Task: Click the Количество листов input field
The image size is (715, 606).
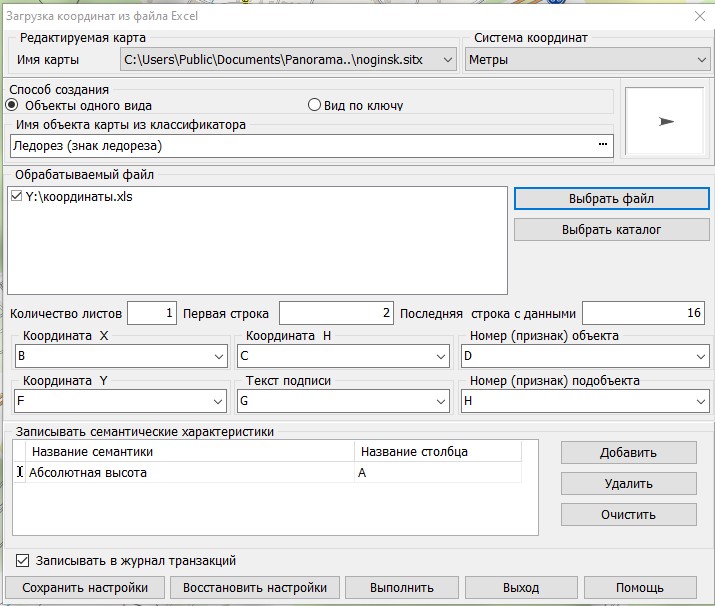Action: [x=152, y=313]
